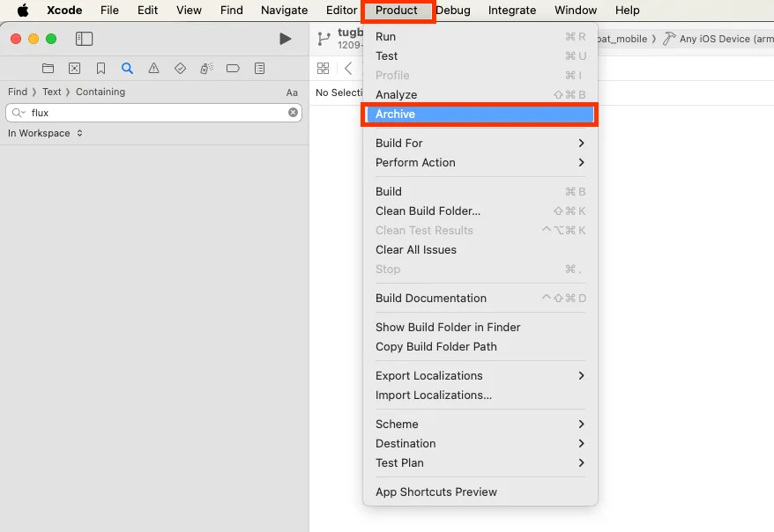The image size is (774, 532).
Task: Clear the flux search field
Action: 293,113
